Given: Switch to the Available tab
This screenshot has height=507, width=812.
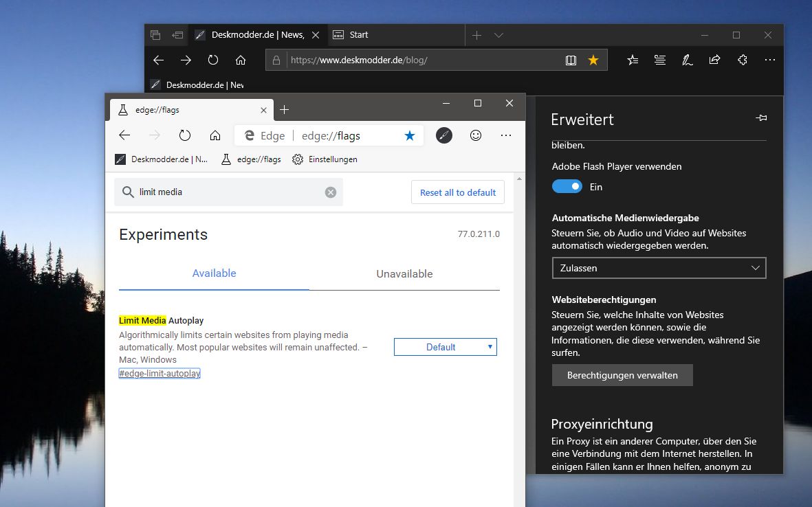Looking at the screenshot, I should click(214, 273).
